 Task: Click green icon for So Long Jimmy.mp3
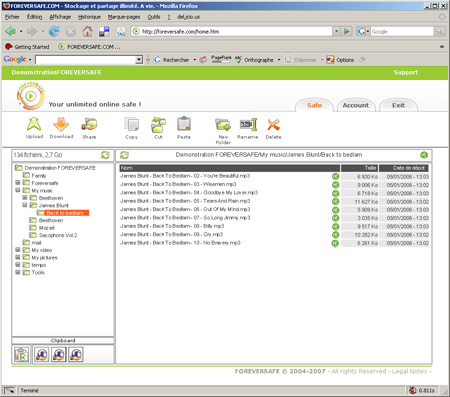pos(335,218)
